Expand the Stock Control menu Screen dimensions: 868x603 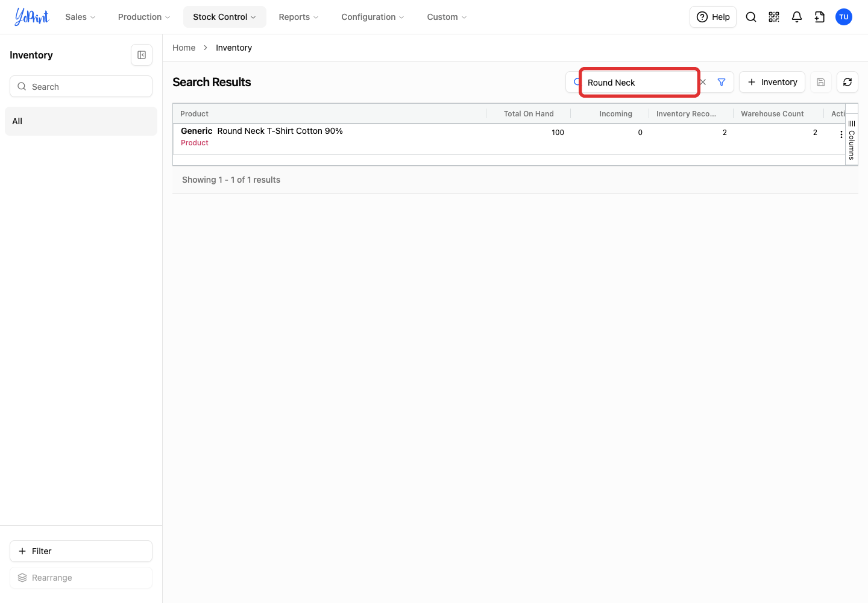[225, 17]
